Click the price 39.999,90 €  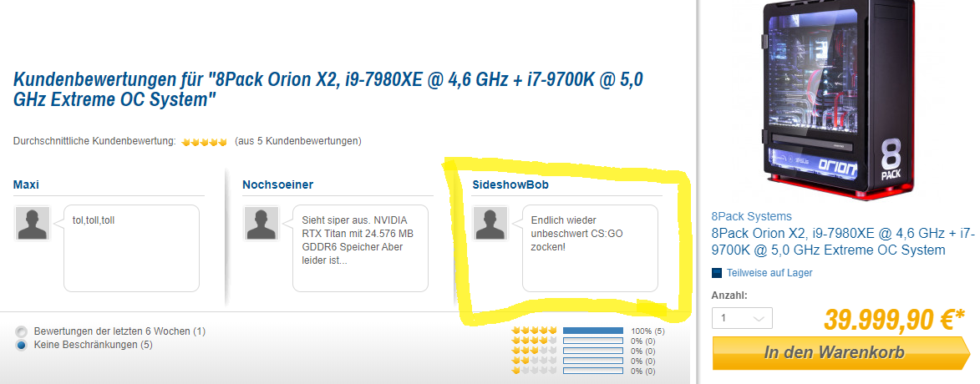(x=895, y=320)
